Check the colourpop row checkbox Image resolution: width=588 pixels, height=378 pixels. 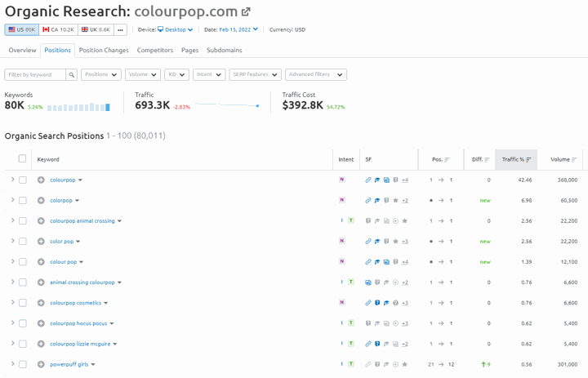coord(23,180)
